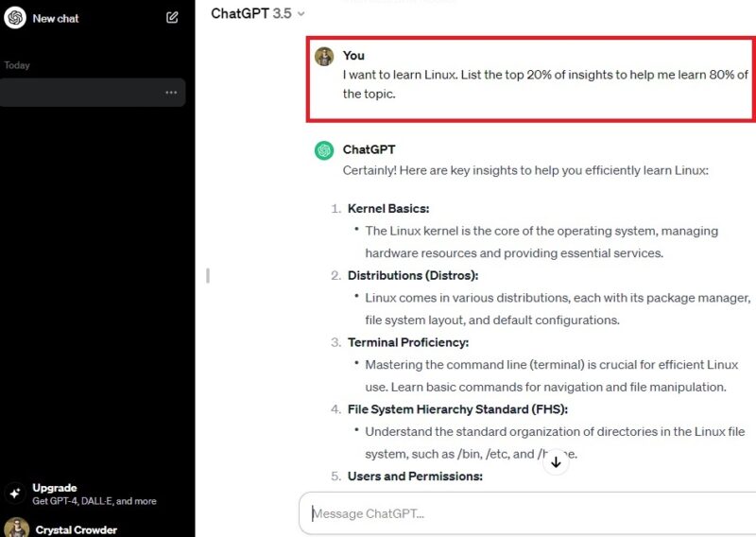
Task: Expand the ChatGPT 3.5 model dropdown
Action: click(x=258, y=13)
